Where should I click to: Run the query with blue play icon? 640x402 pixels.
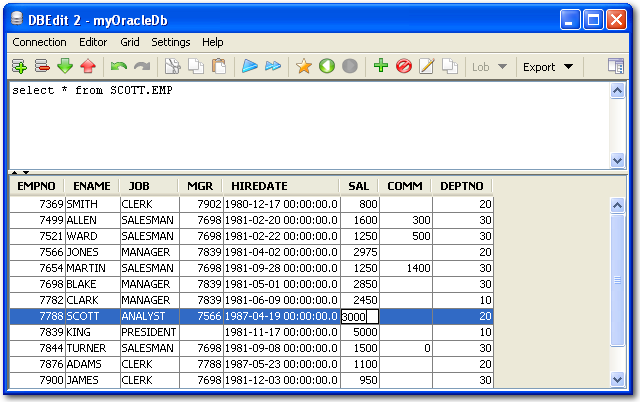[249, 67]
